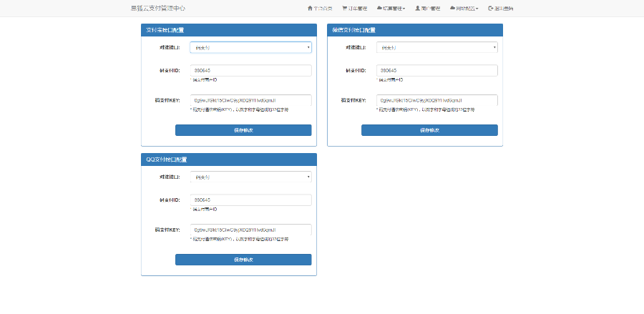Edit the Alipay panel ID field 390645

250,71
